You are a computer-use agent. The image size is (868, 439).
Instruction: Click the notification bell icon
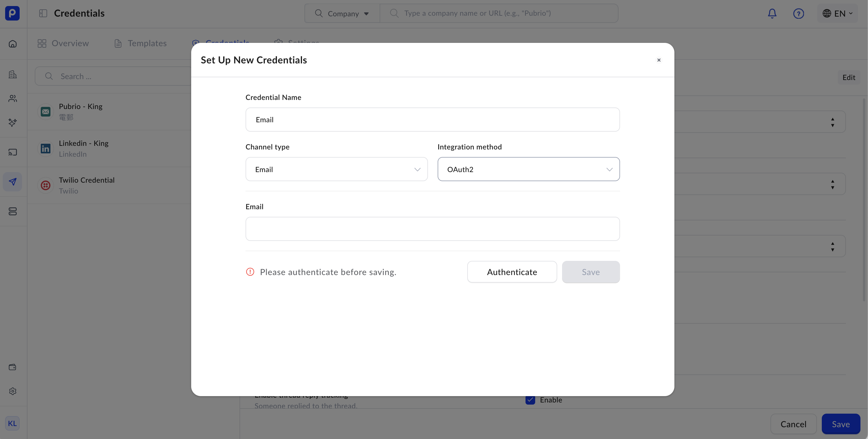772,14
